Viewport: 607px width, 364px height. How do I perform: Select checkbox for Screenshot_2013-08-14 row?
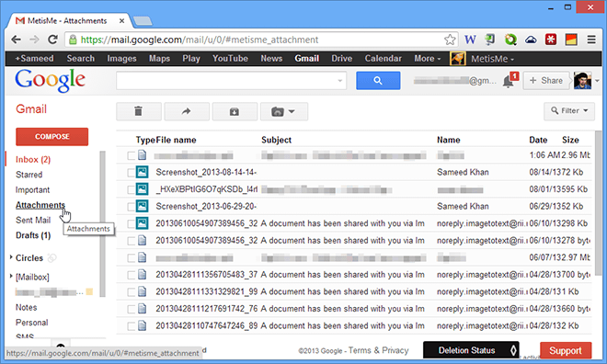pos(132,173)
